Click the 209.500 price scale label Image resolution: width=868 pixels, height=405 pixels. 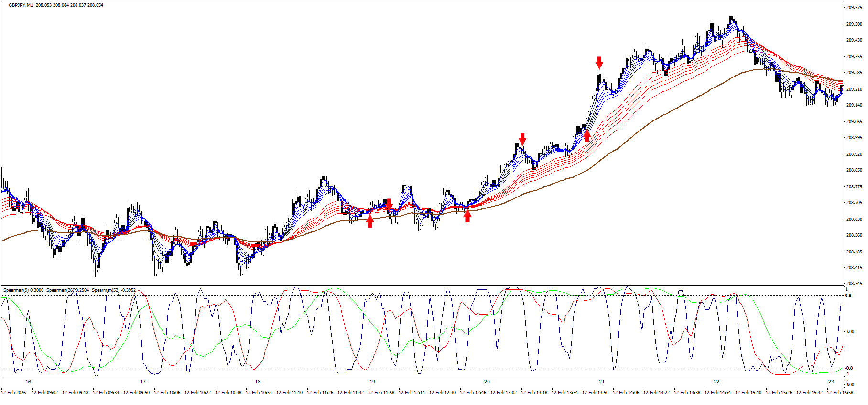tap(854, 24)
